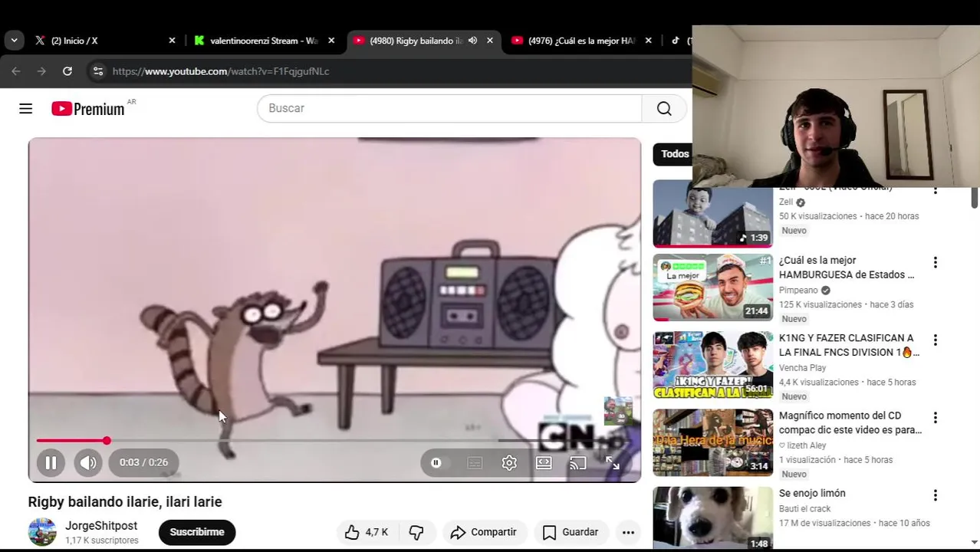Click the YouTube URL address bar
Screen dimensions: 980x552
pyautogui.click(x=221, y=71)
